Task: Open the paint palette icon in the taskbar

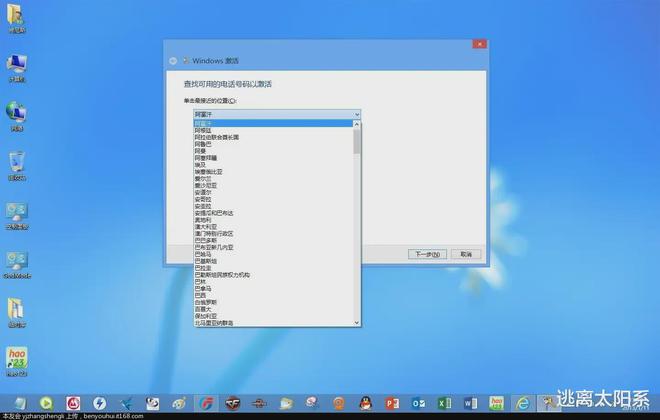Action: (179, 404)
